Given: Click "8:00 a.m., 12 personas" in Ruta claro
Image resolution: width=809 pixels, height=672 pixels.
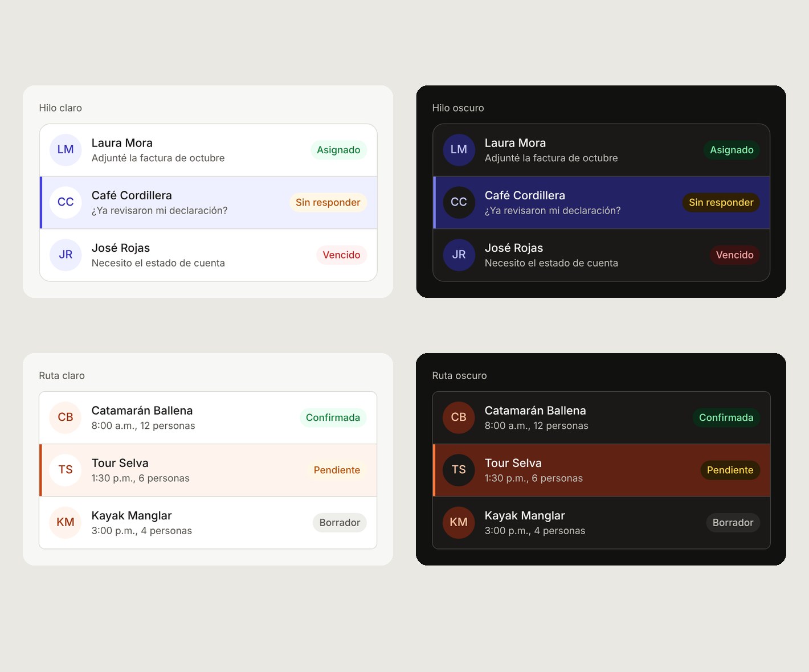Looking at the screenshot, I should pos(143,425).
